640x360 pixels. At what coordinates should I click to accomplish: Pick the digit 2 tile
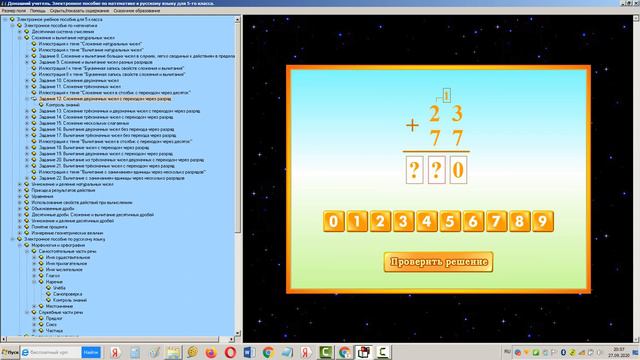point(380,221)
